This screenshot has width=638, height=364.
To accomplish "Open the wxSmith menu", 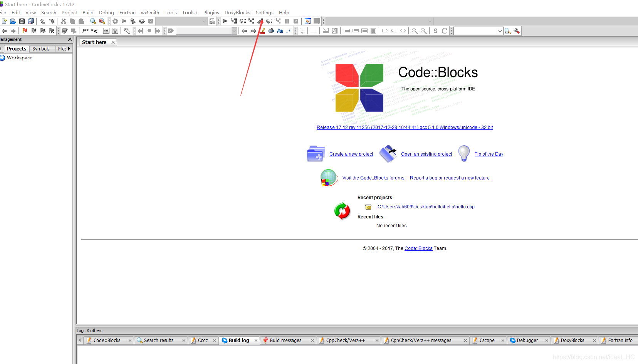I will click(150, 12).
